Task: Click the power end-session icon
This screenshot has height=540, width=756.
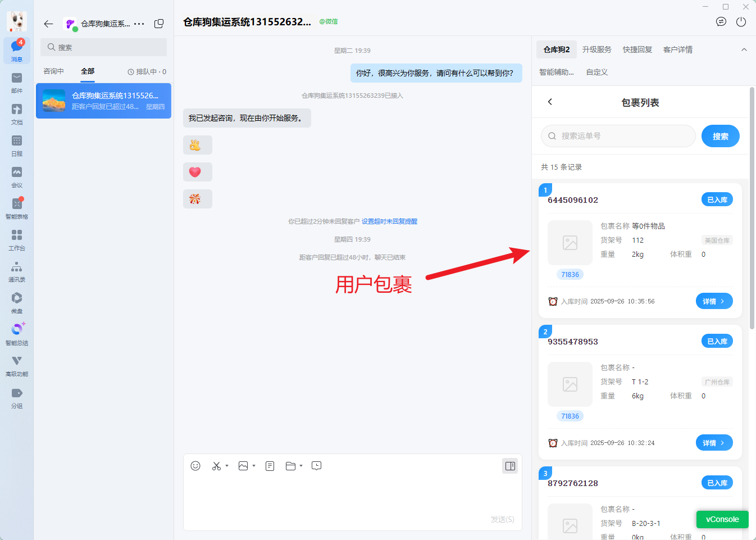Action: pyautogui.click(x=741, y=22)
